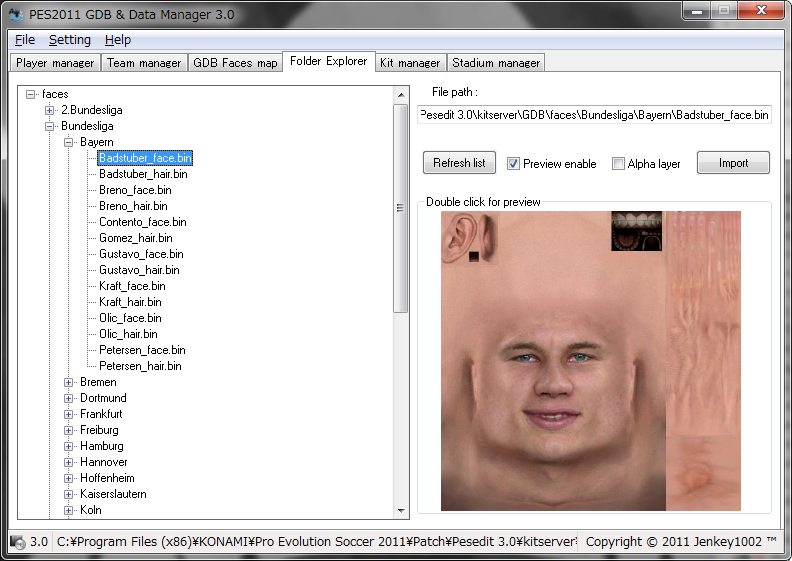Select the Dortmund folder label
The height and width of the screenshot is (561, 792).
104,398
